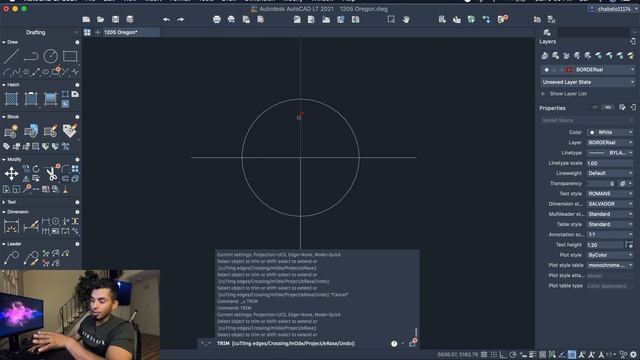
Task: Toggle Grid display in status bar
Action: [x=493, y=354]
